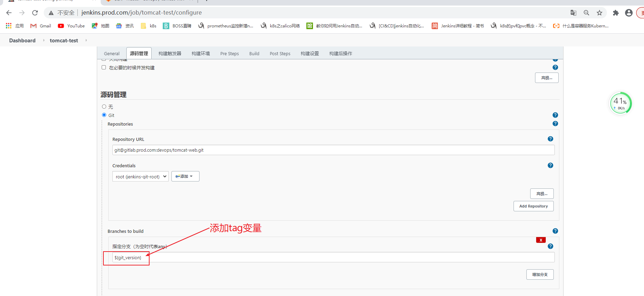This screenshot has height=296, width=644.
Task: Go back to previous page
Action: [9, 13]
